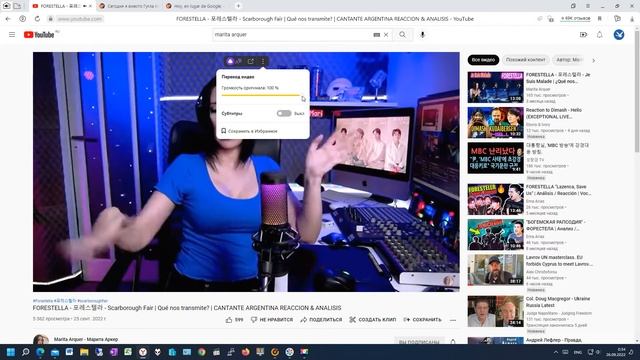Click the ENG language indicator
The height and width of the screenshot is (360, 640).
(x=578, y=352)
